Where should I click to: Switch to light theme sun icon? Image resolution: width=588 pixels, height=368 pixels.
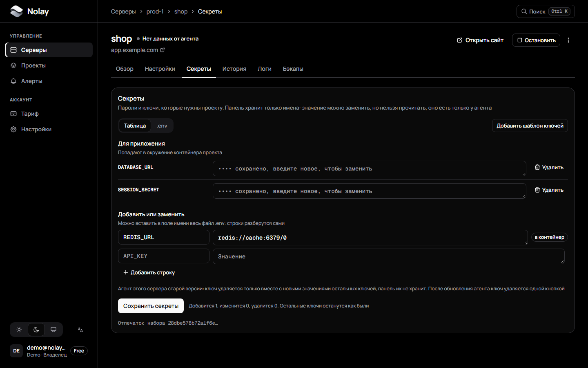tap(19, 330)
